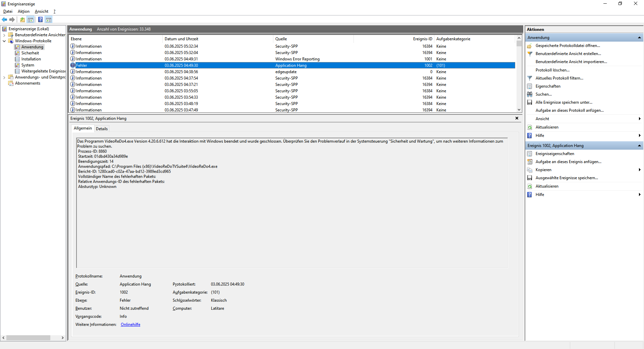Select the root Ereignisanzeige (Lokal) node
The image size is (644, 349).
29,29
